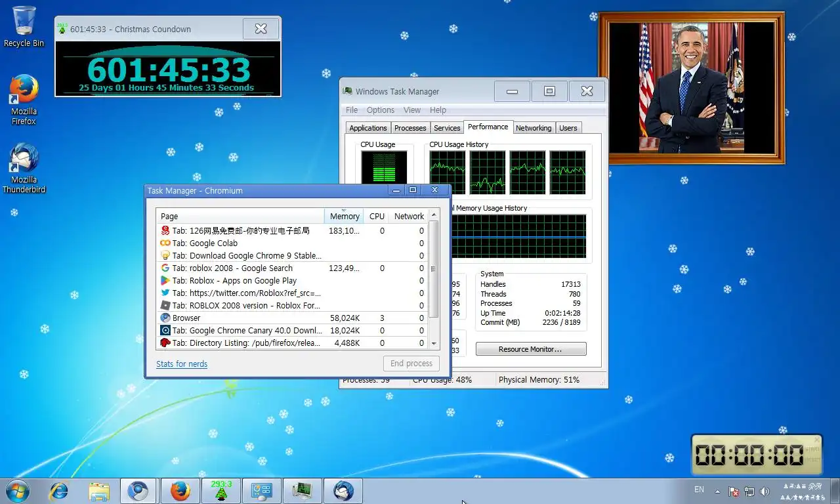Open the Action Center flag tray icon
Viewport: 840px width, 504px height.
click(734, 491)
